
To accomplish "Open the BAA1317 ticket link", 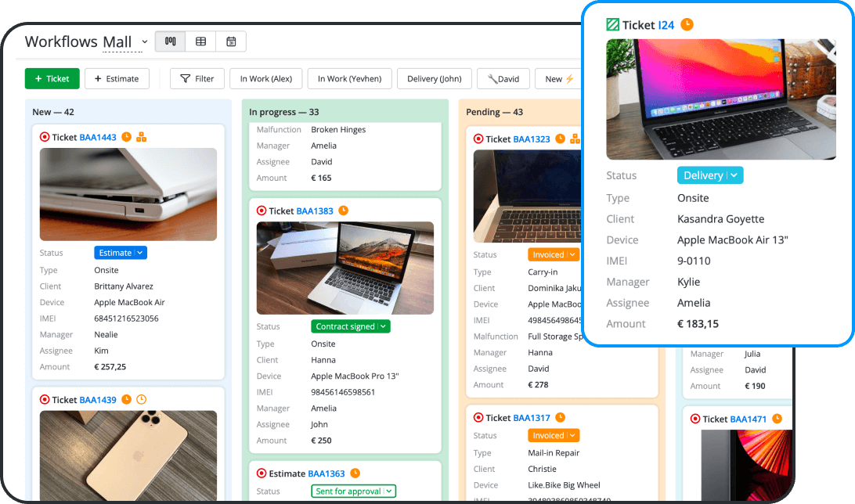I will 532,418.
